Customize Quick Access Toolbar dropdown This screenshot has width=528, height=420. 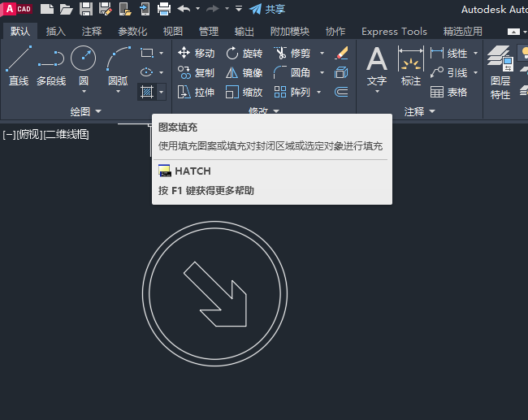coord(239,9)
